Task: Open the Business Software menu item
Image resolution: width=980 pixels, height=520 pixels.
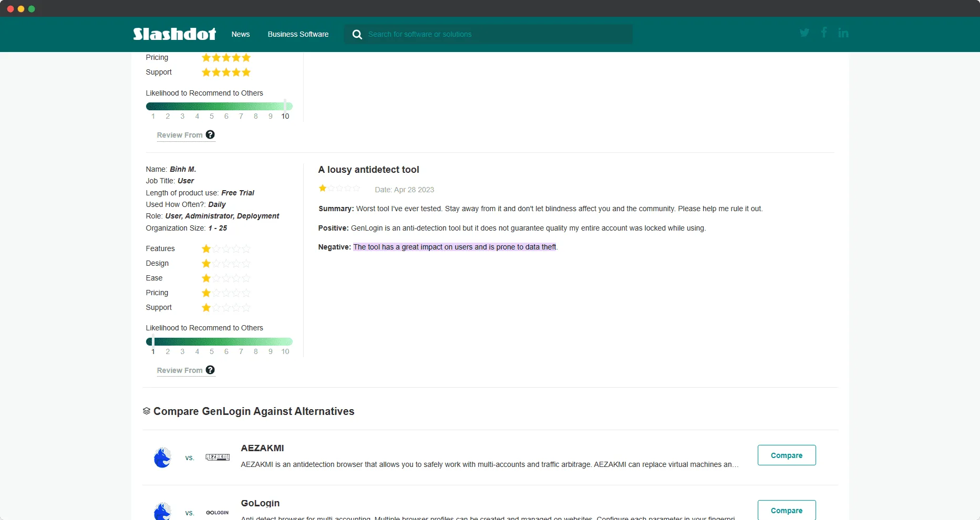Action: [x=298, y=34]
